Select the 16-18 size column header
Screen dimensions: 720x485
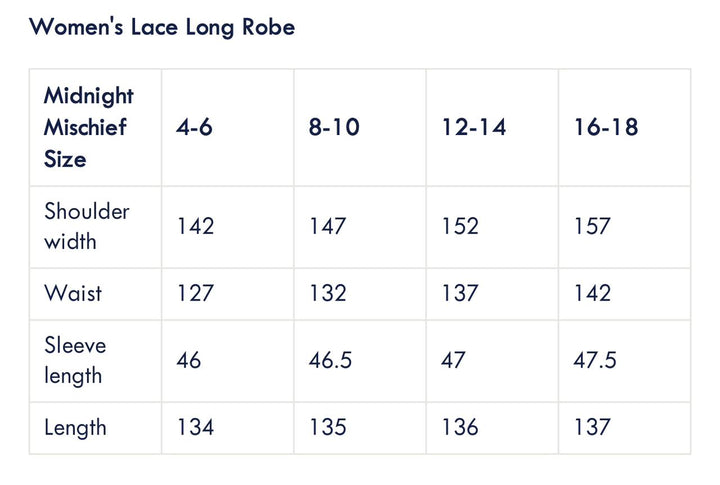[606, 128]
